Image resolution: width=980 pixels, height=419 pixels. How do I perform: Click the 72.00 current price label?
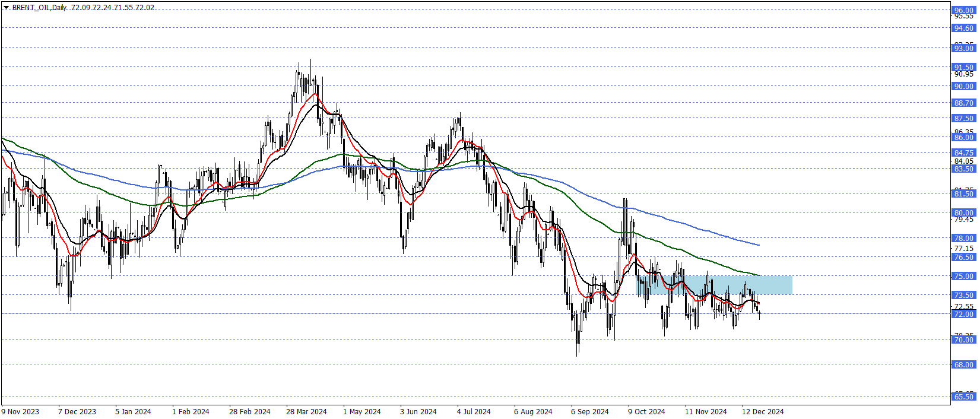tap(963, 314)
